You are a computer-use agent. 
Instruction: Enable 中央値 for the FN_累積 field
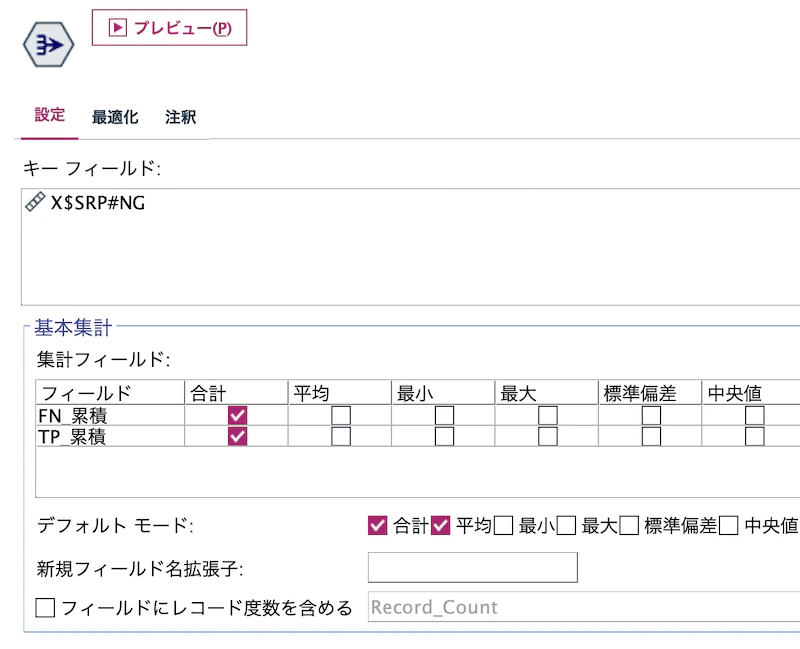(753, 413)
